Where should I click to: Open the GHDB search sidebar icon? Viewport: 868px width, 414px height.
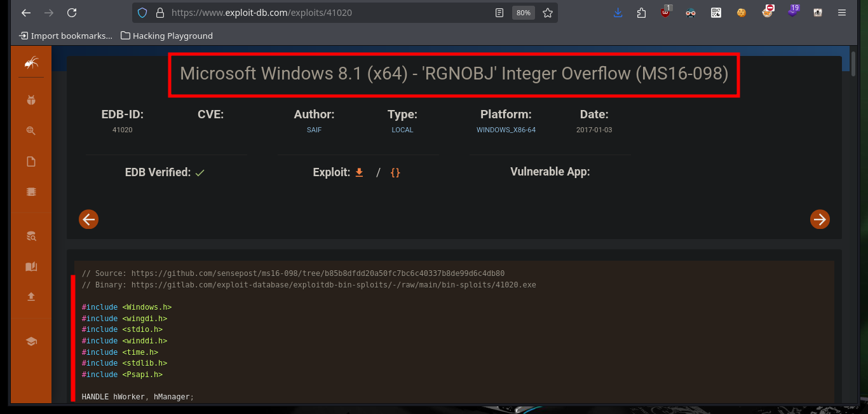(x=31, y=131)
